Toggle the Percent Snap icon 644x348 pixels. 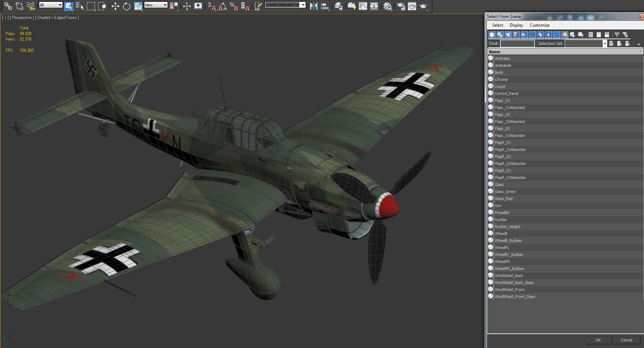click(x=234, y=6)
